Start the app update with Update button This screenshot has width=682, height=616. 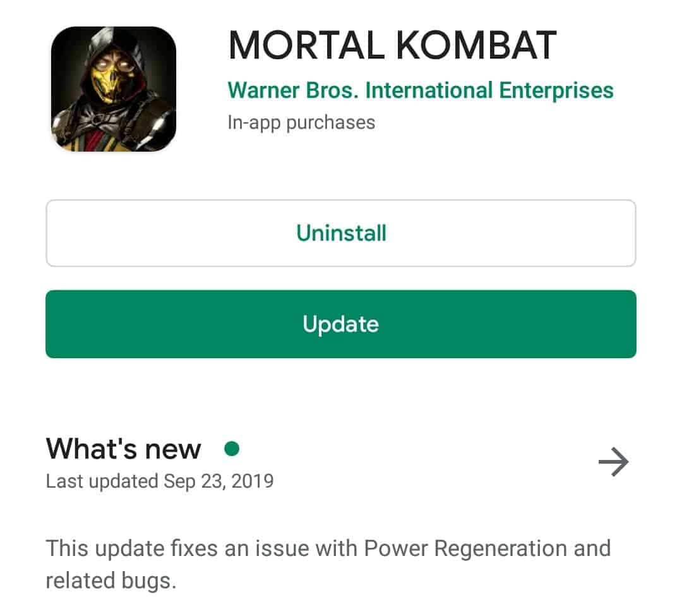[341, 324]
